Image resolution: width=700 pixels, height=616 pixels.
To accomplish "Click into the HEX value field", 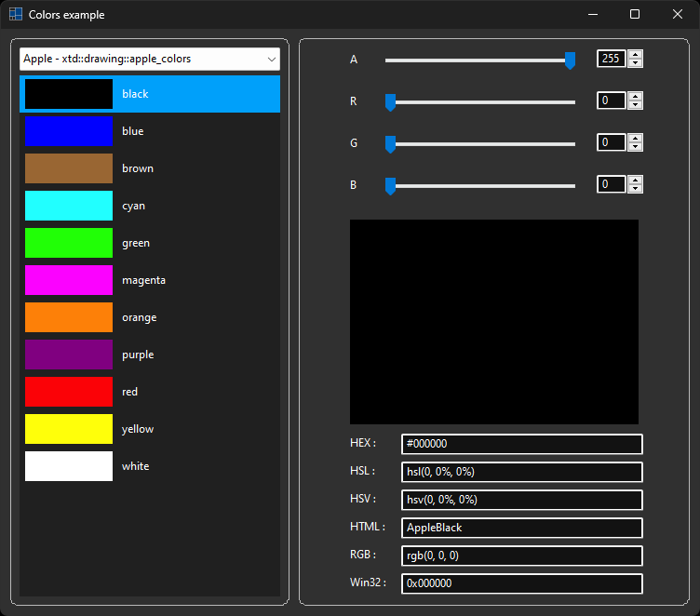I will [x=521, y=445].
